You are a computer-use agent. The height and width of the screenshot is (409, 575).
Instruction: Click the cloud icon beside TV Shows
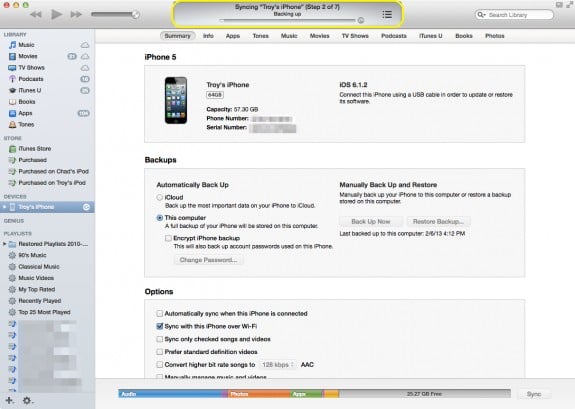pos(85,68)
